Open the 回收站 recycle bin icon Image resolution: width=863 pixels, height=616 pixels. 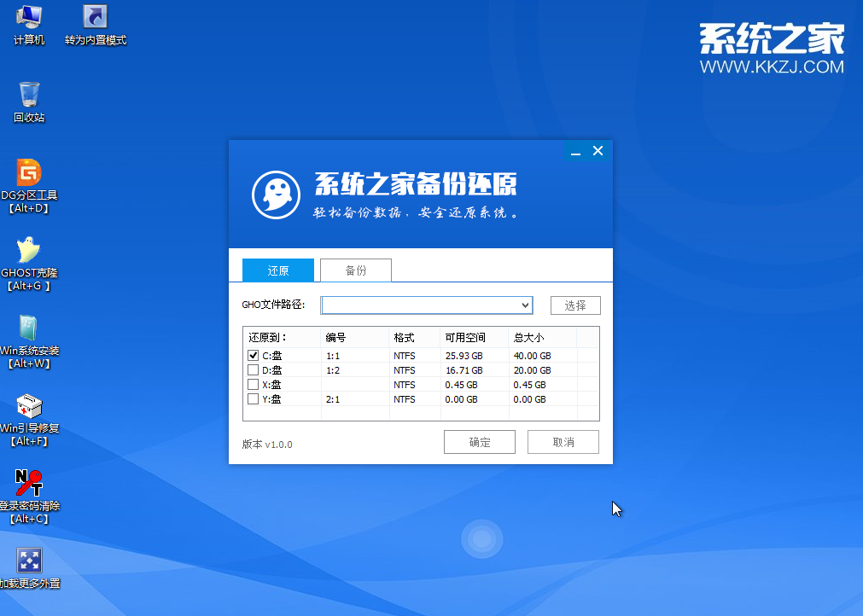tap(29, 95)
